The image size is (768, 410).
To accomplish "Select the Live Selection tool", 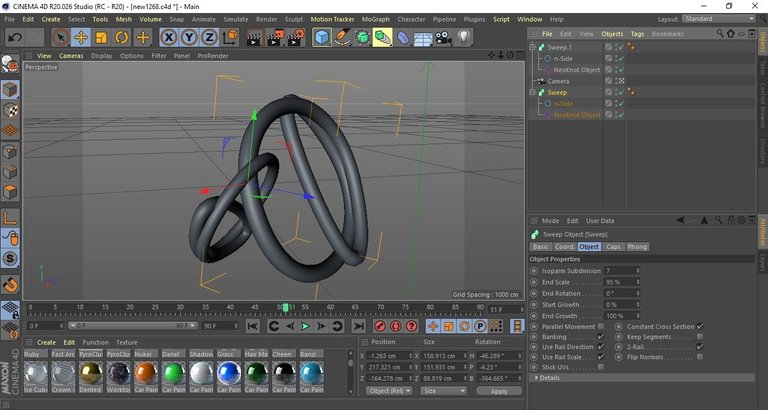I will click(61, 37).
